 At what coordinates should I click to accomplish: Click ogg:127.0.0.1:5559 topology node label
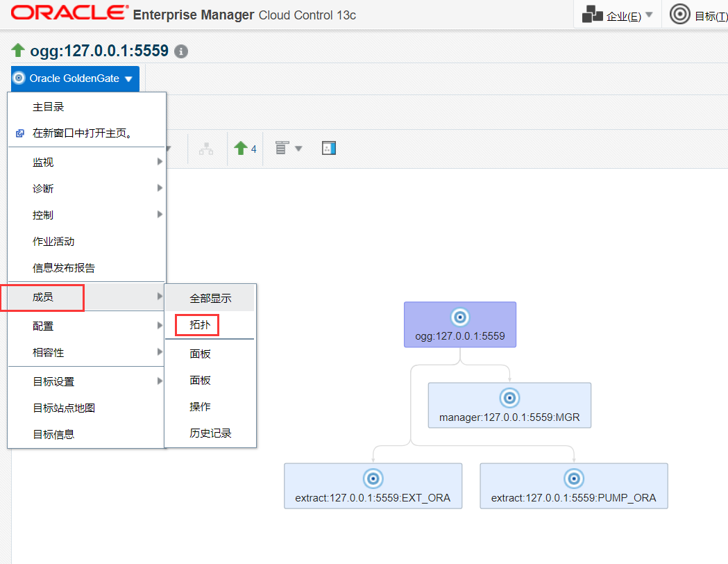[x=460, y=336]
